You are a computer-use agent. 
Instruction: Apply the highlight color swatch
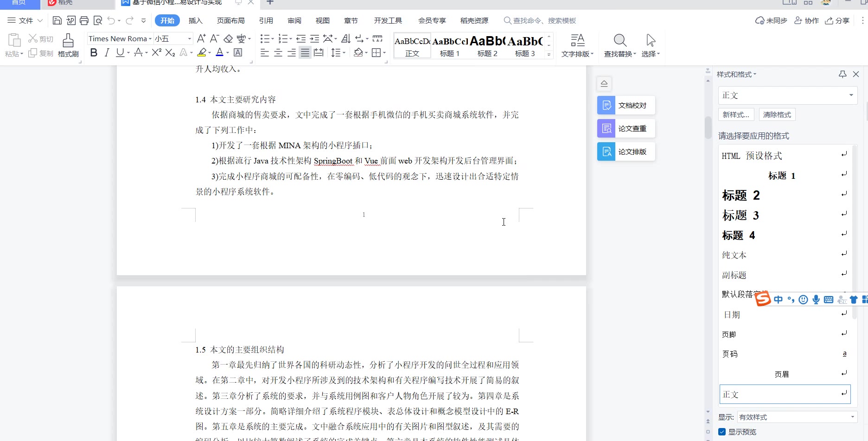pos(202,53)
